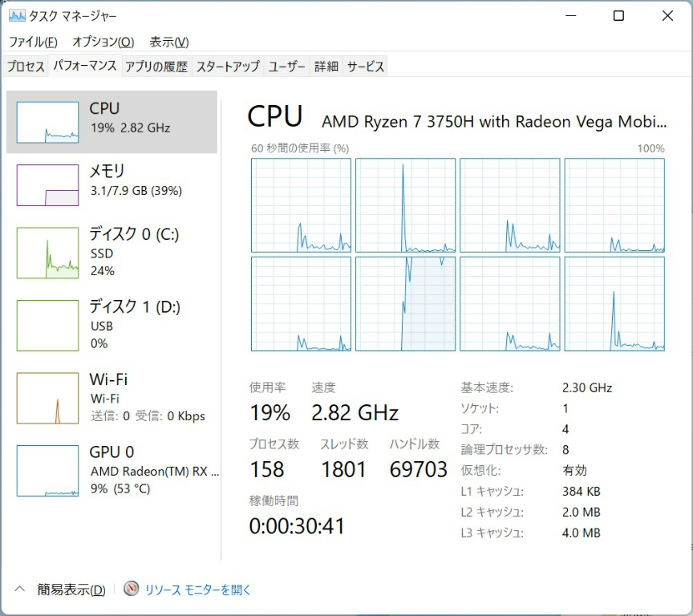The height and width of the screenshot is (616, 693).
Task: Click the Task Manager title bar icon
Action: click(x=17, y=16)
